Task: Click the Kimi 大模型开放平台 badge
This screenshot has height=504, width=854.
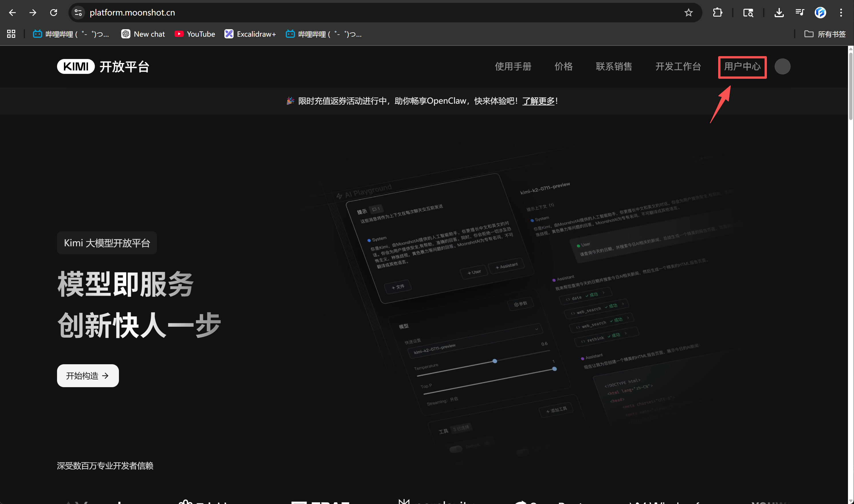Action: click(x=107, y=243)
